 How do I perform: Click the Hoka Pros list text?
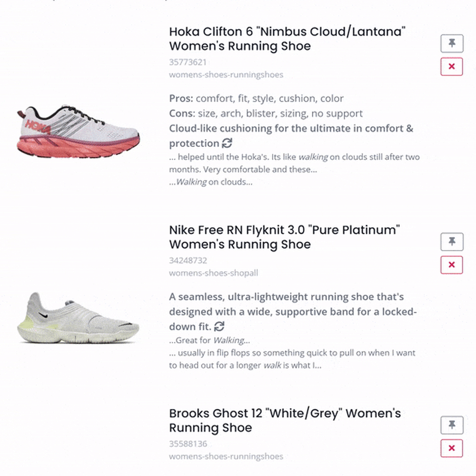coord(256,99)
